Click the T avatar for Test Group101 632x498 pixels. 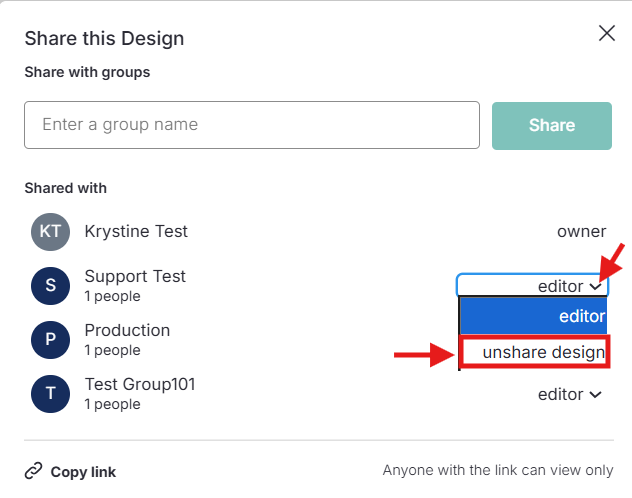[x=50, y=394]
